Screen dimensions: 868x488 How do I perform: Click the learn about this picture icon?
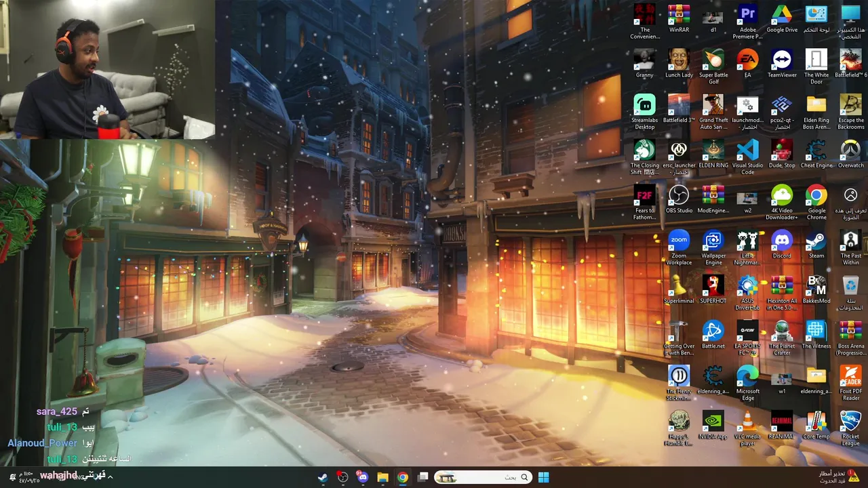tap(851, 202)
